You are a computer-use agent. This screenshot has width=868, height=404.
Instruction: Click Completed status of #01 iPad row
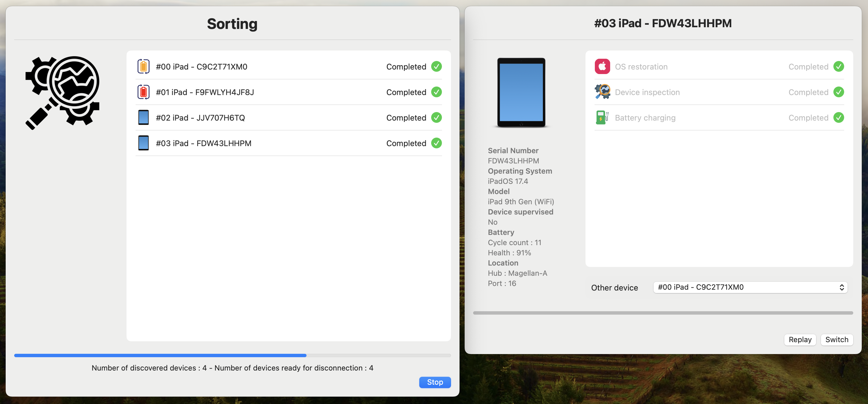click(406, 92)
